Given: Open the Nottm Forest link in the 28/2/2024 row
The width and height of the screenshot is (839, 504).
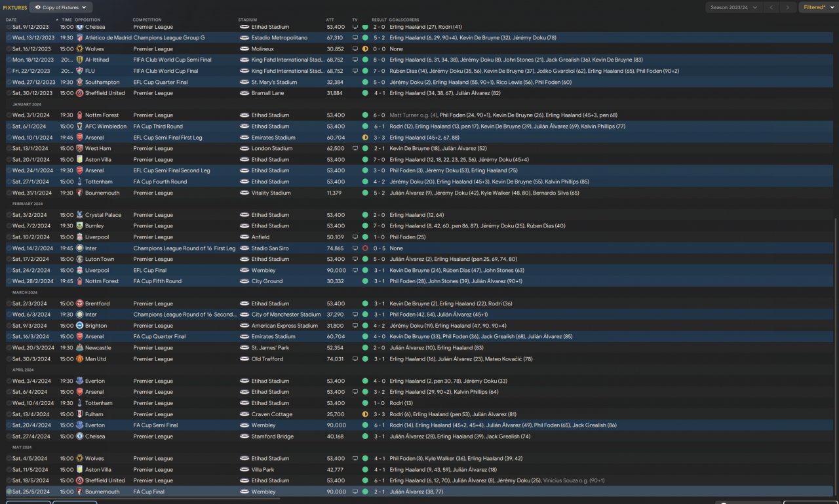Looking at the screenshot, I should pyautogui.click(x=102, y=281).
